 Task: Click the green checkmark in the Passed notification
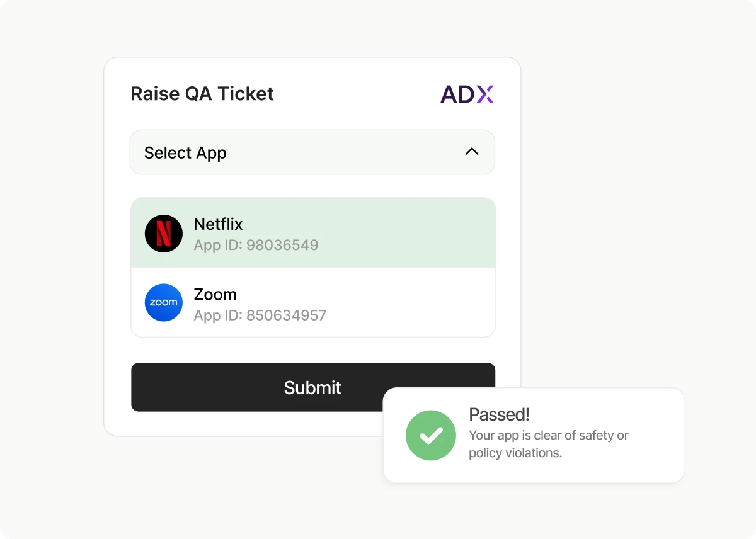click(430, 435)
